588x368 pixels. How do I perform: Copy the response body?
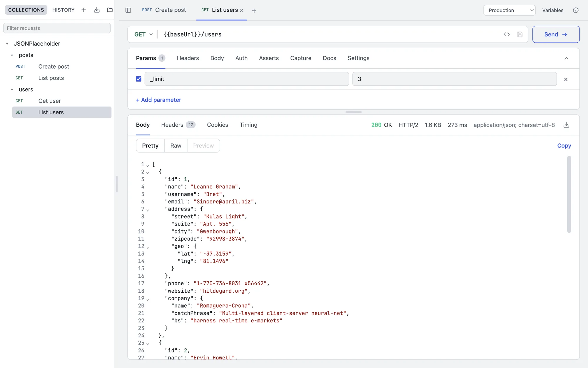coord(564,146)
